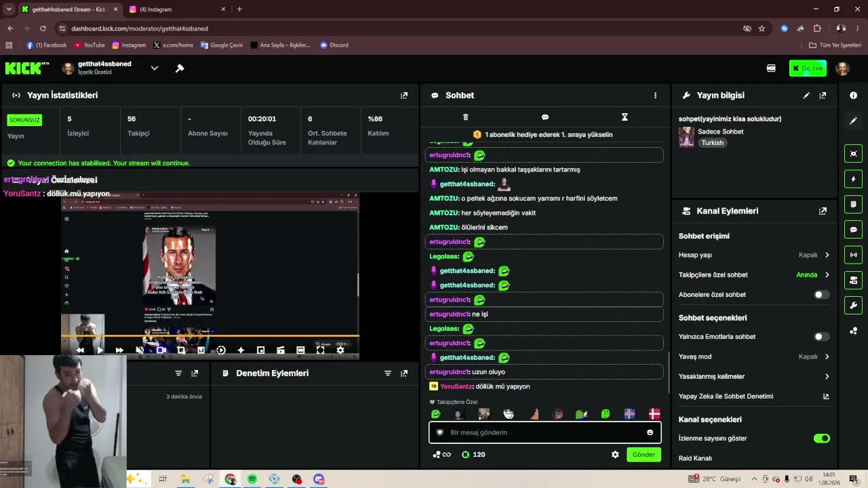Open the YouTube bookmark
The height and width of the screenshot is (488, 868).
pos(90,45)
